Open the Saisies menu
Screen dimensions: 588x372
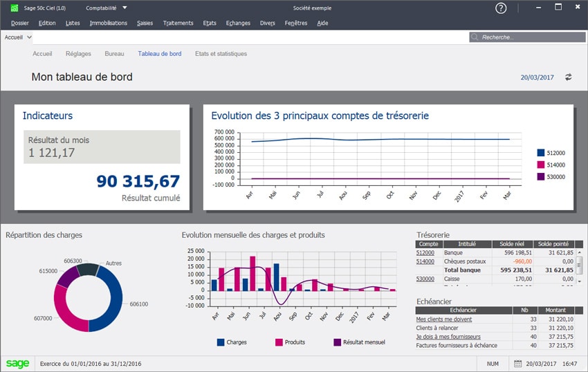[145, 23]
